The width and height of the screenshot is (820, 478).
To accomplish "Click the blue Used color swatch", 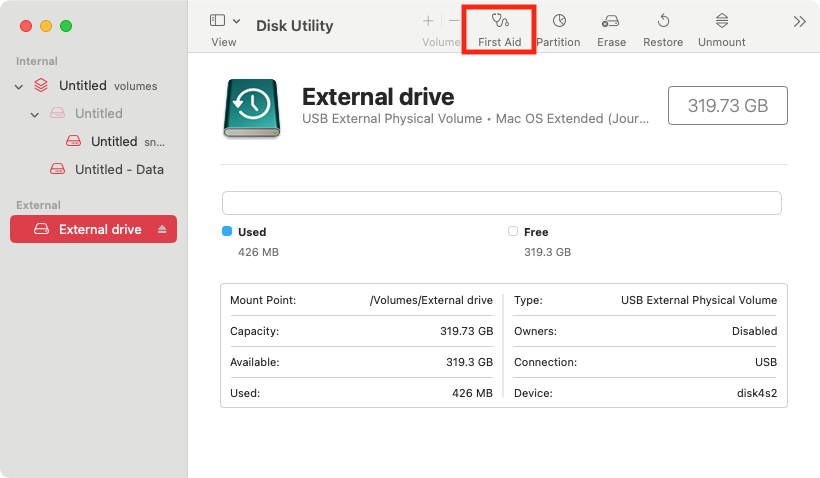I will tap(227, 231).
